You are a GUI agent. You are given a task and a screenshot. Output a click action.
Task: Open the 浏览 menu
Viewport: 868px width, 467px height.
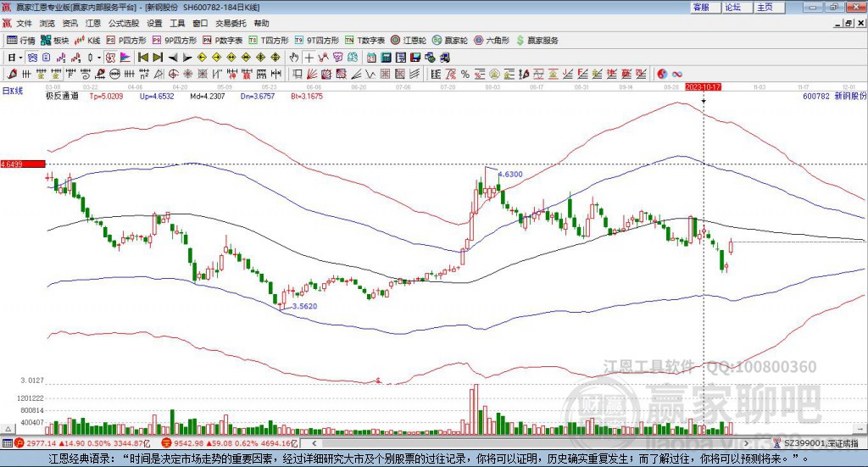(47, 23)
